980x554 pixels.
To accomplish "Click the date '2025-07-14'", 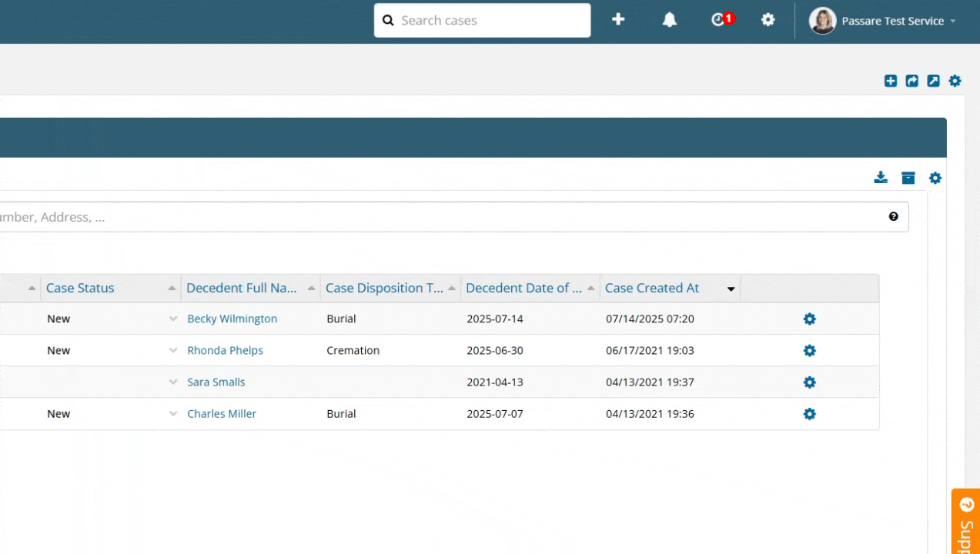I will (495, 319).
